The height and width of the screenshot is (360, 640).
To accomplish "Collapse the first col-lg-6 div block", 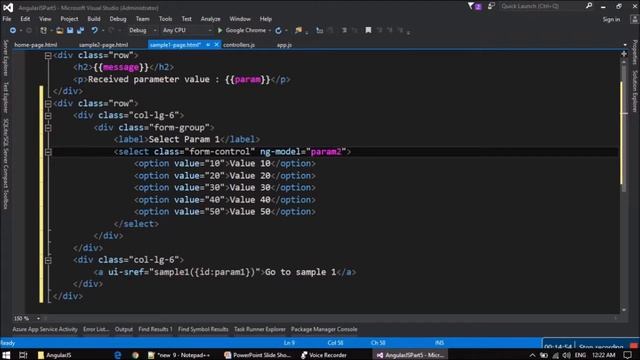I will 48,116.
